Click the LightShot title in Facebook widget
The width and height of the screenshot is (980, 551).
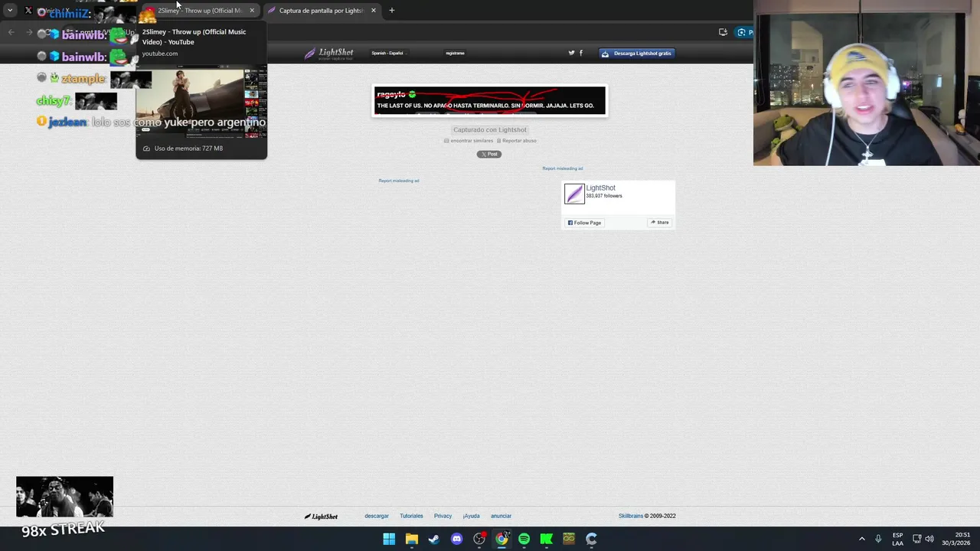[600, 187]
